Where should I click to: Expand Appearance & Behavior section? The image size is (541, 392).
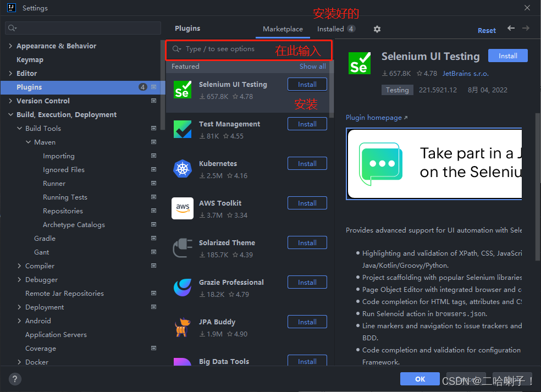pyautogui.click(x=10, y=46)
